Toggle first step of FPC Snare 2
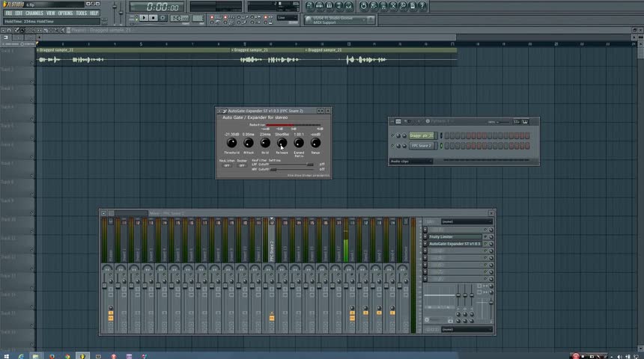The height and width of the screenshot is (359, 644). 446,146
